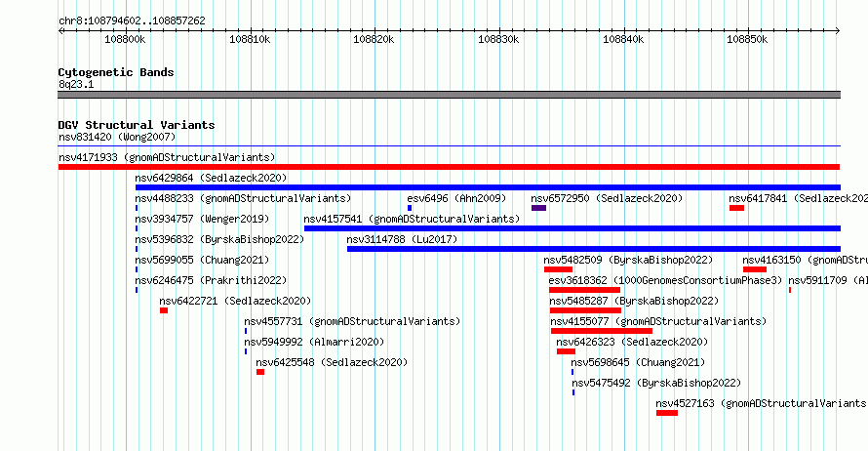Click the nsv5482509 red variant bar
The image size is (868, 451).
click(558, 269)
